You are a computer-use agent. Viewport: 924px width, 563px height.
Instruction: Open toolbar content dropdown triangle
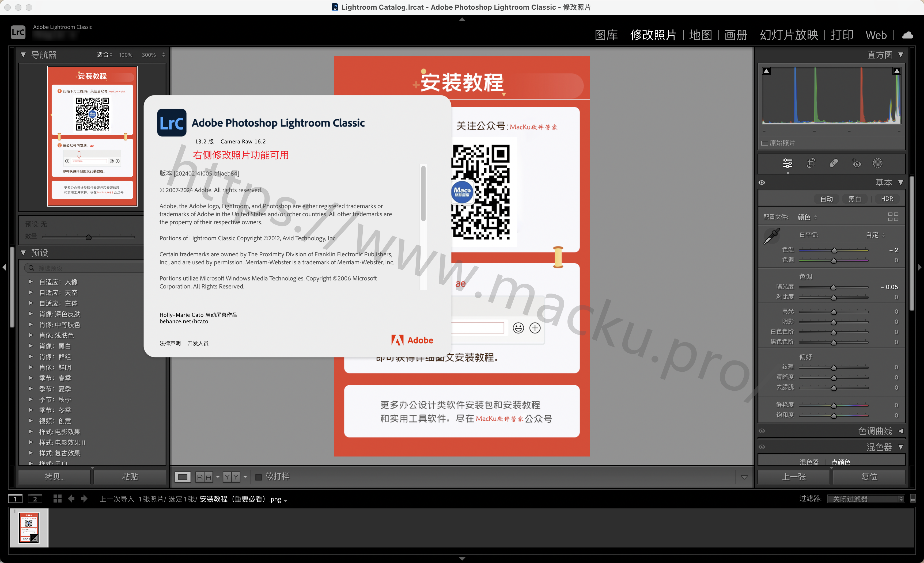[744, 477]
